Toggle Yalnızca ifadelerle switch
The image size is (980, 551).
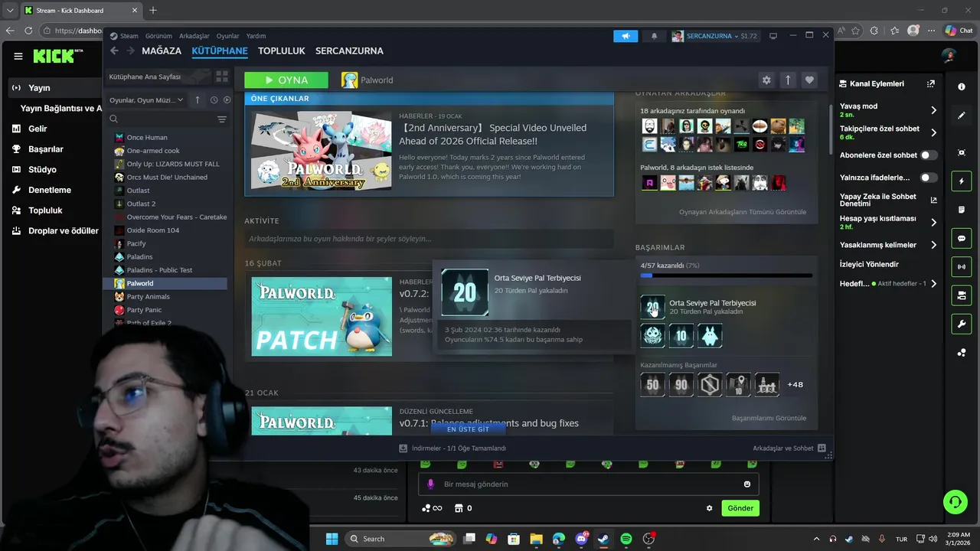[929, 178]
